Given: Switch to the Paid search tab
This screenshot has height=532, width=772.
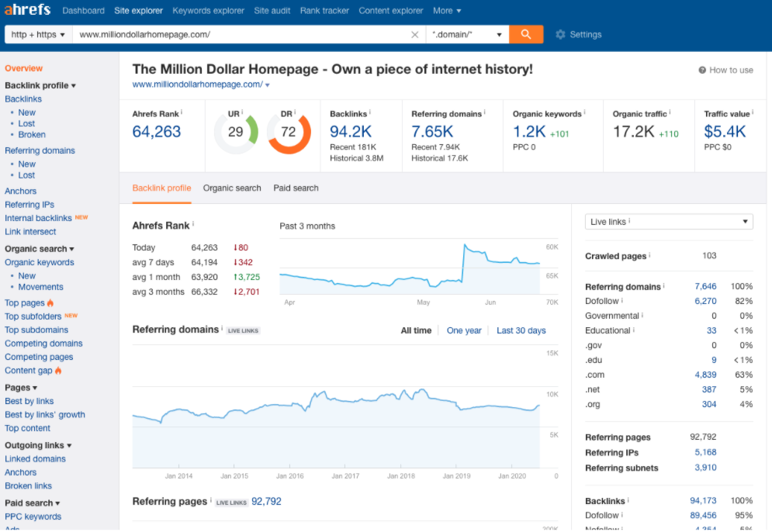Looking at the screenshot, I should (x=296, y=188).
